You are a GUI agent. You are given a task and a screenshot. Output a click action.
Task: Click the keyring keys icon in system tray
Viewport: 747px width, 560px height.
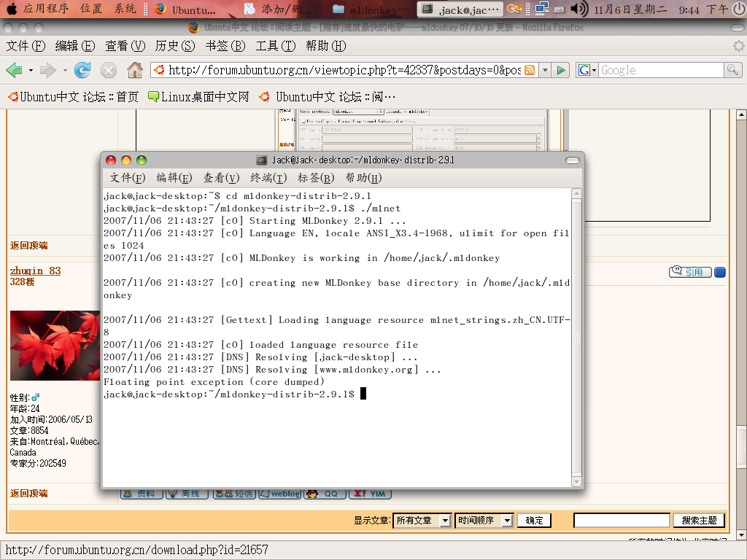(514, 9)
